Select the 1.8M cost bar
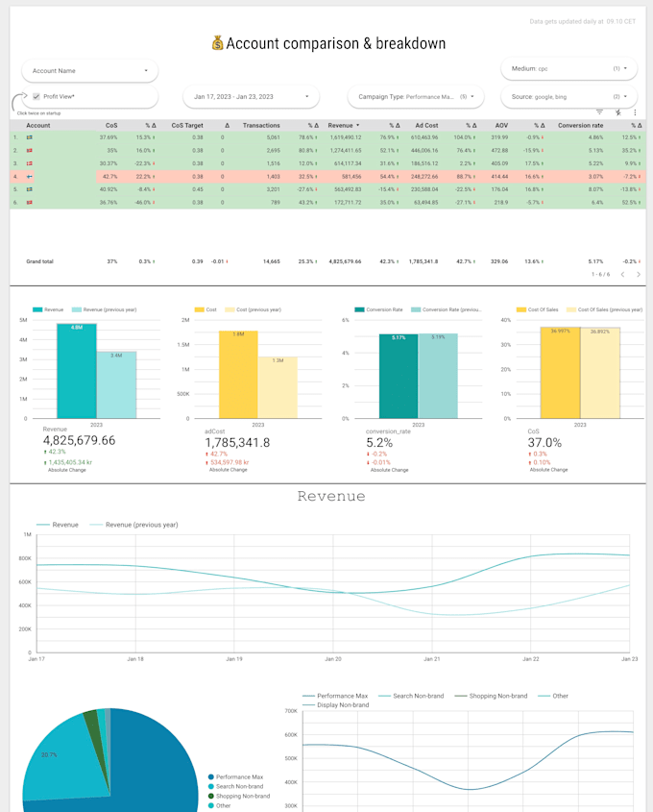 238,375
